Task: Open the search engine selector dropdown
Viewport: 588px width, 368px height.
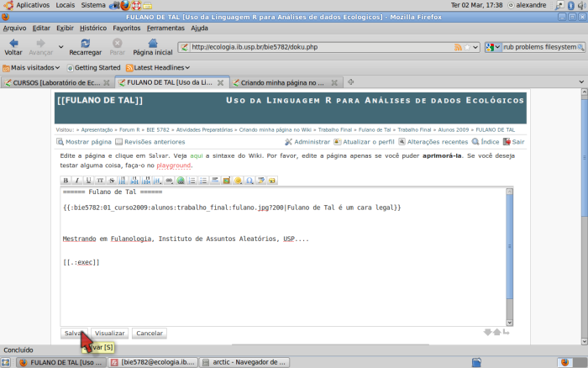Action: click(494, 47)
